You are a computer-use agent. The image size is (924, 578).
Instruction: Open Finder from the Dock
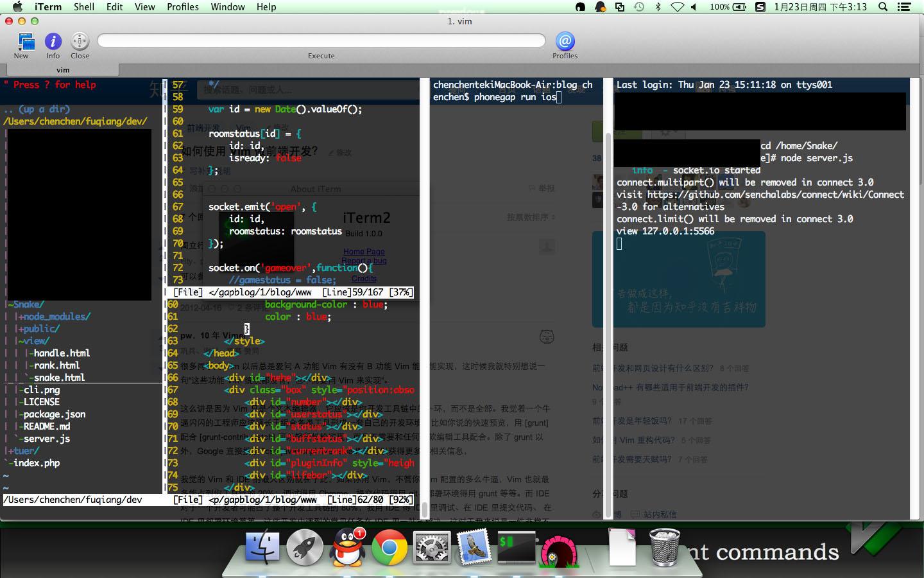[262, 547]
